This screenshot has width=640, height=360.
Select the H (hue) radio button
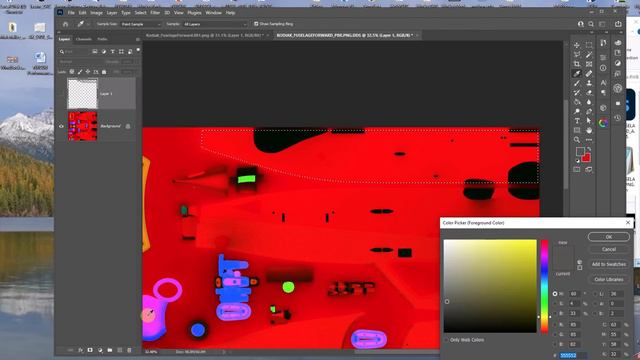tap(555, 294)
